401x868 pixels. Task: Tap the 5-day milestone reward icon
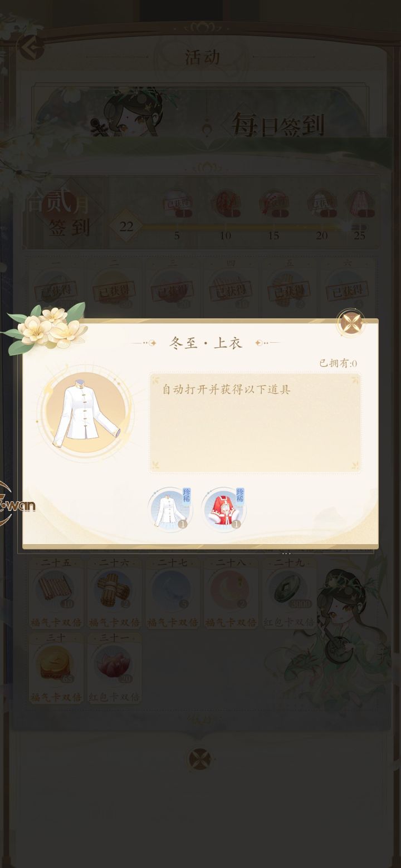click(x=177, y=204)
